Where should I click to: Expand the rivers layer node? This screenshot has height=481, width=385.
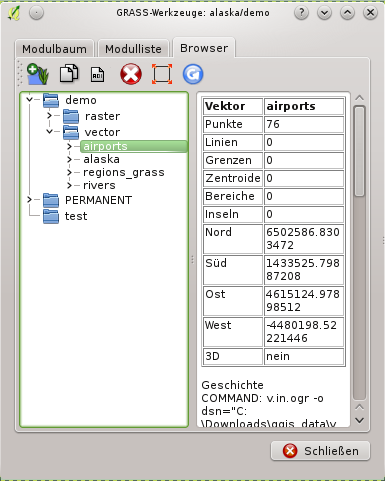pos(69,185)
